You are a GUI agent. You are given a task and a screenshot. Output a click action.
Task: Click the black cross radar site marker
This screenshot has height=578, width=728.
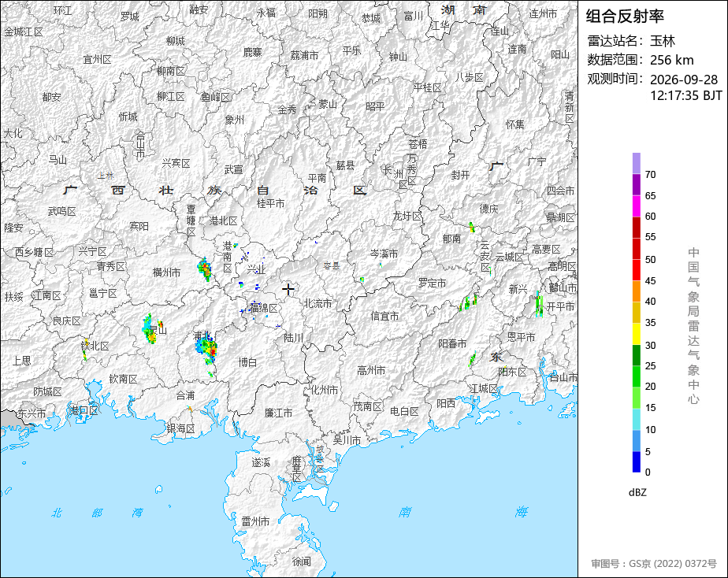(x=288, y=290)
